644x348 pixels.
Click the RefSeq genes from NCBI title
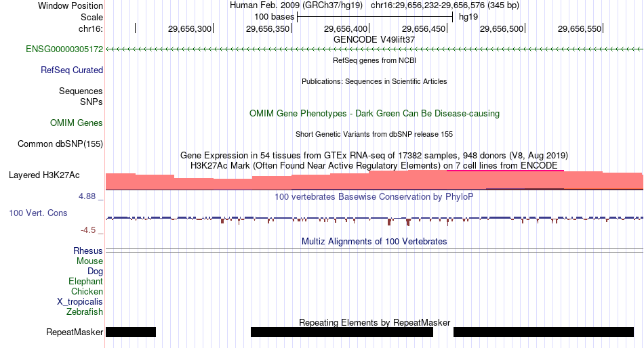[374, 60]
